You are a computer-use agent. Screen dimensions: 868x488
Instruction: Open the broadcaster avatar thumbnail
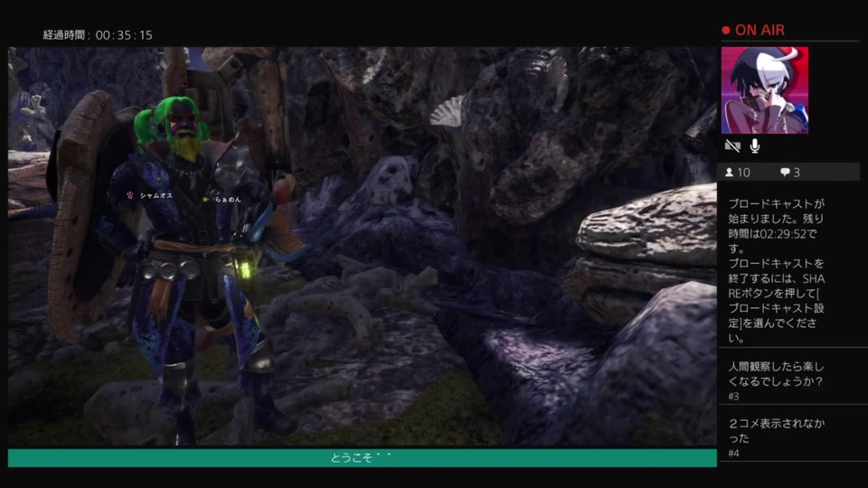tap(765, 90)
